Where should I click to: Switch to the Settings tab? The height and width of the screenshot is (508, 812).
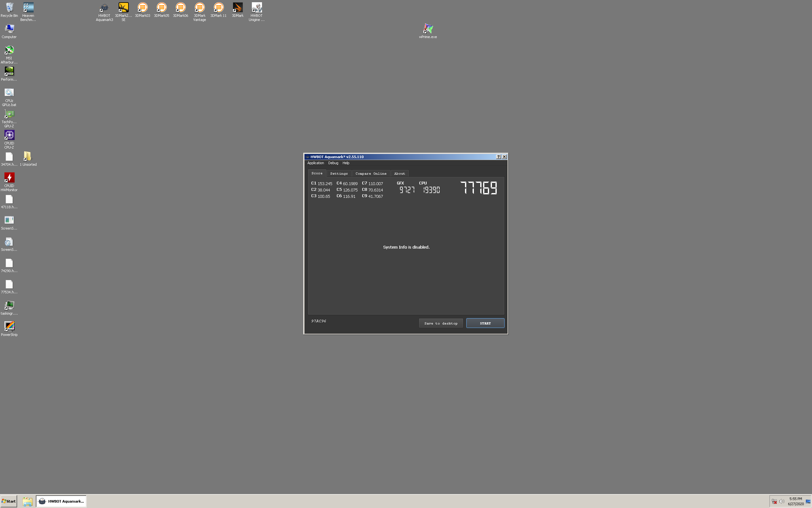tap(339, 174)
